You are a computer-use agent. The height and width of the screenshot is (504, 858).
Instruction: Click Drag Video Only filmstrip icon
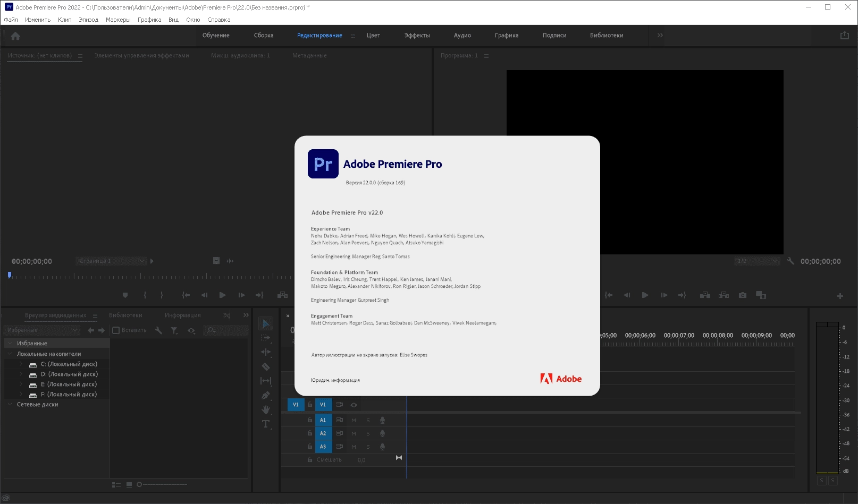tap(216, 261)
